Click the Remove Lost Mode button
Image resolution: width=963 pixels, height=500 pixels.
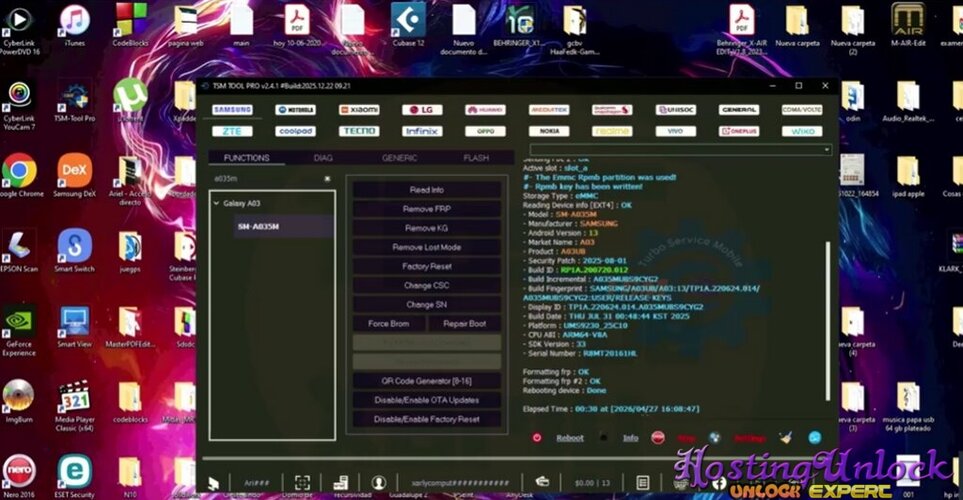click(x=427, y=247)
